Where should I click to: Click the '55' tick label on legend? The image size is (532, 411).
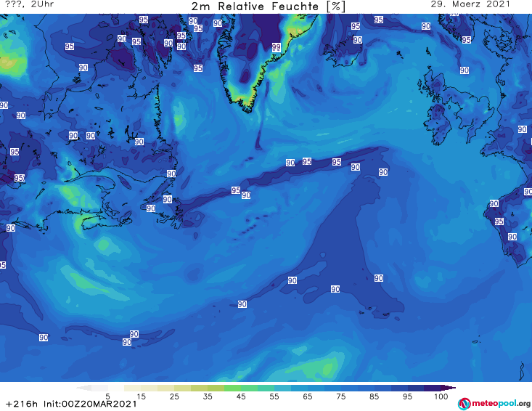[274, 396]
